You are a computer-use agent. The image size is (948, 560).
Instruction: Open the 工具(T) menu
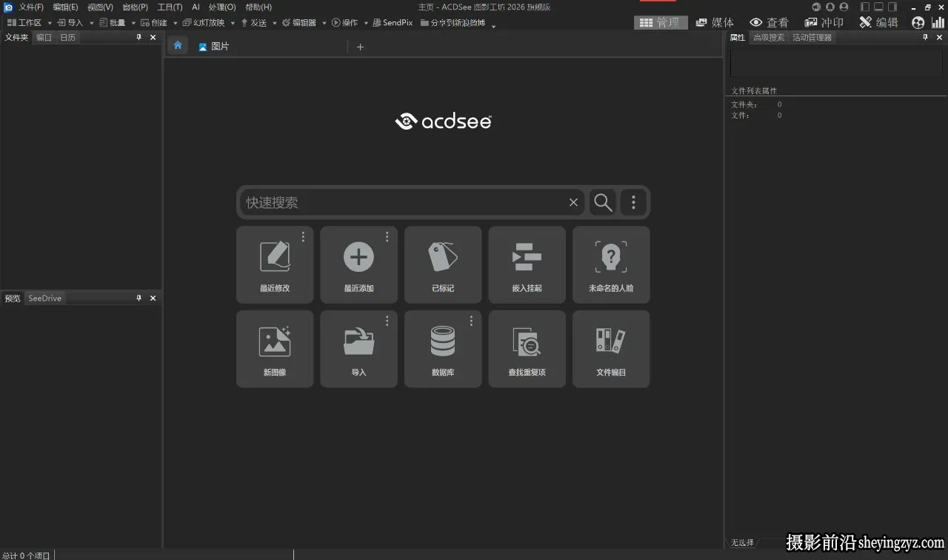[170, 7]
